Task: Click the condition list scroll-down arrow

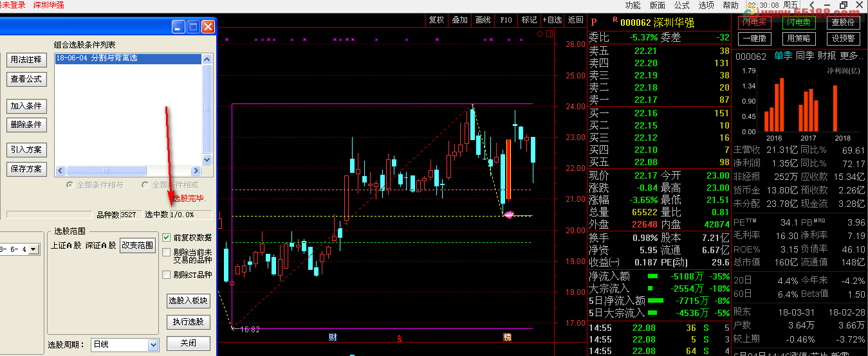Action: click(207, 160)
